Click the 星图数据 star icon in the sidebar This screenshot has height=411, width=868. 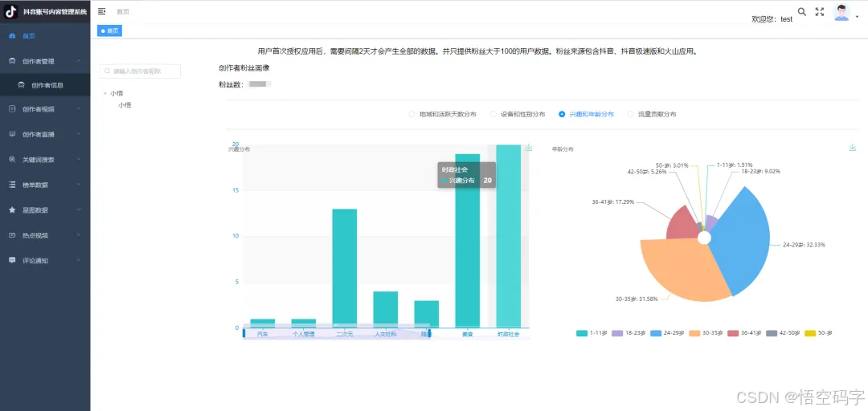click(x=12, y=210)
